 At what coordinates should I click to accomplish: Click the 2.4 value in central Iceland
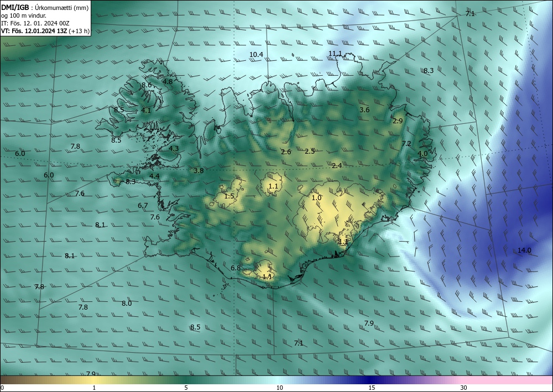[337, 166]
